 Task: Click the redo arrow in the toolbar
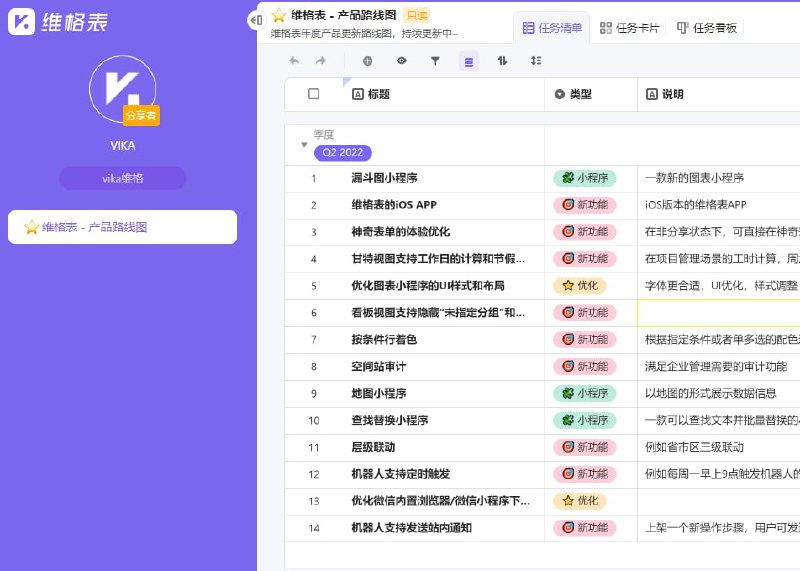[320, 61]
